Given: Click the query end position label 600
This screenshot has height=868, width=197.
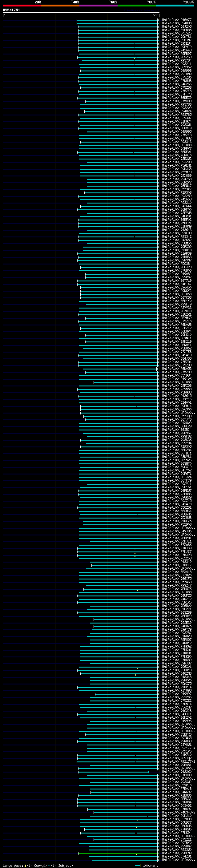Looking at the screenshot, I should [x=155, y=15].
